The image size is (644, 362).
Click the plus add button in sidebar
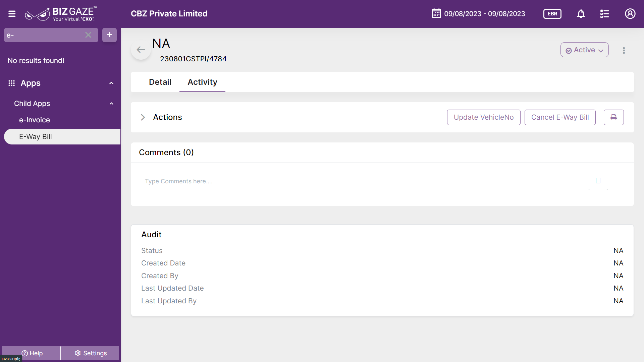pyautogui.click(x=109, y=35)
